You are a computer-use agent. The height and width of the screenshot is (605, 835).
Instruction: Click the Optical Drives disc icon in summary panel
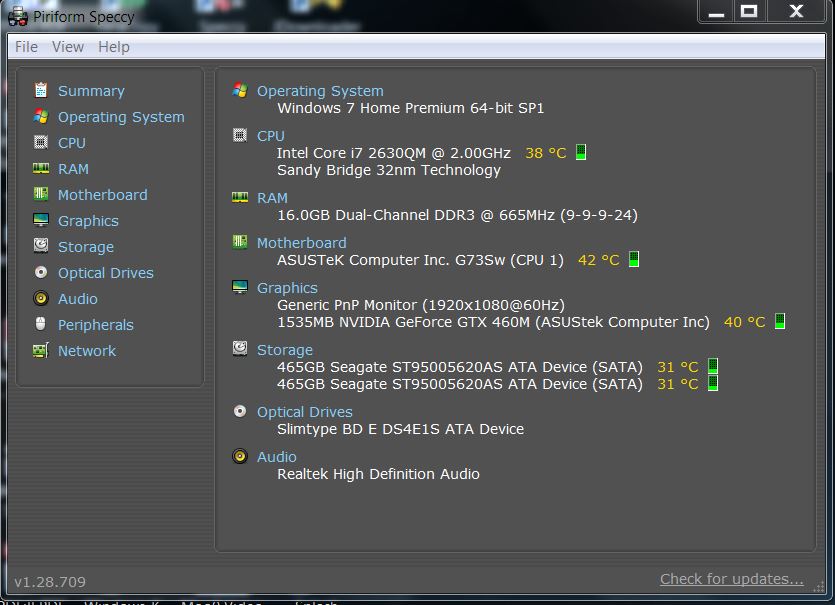click(240, 411)
